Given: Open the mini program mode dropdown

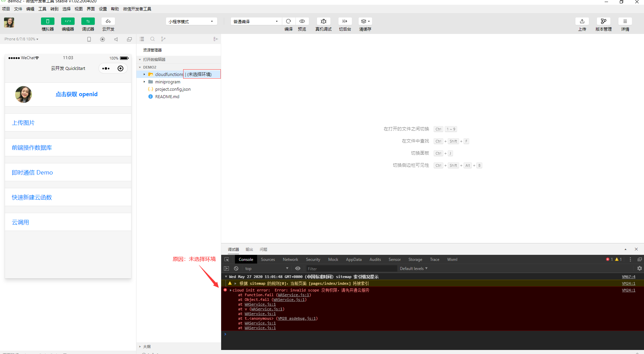Looking at the screenshot, I should point(191,22).
